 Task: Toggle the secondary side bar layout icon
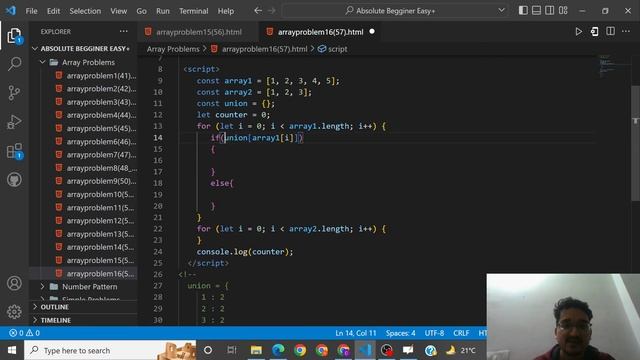(550, 11)
